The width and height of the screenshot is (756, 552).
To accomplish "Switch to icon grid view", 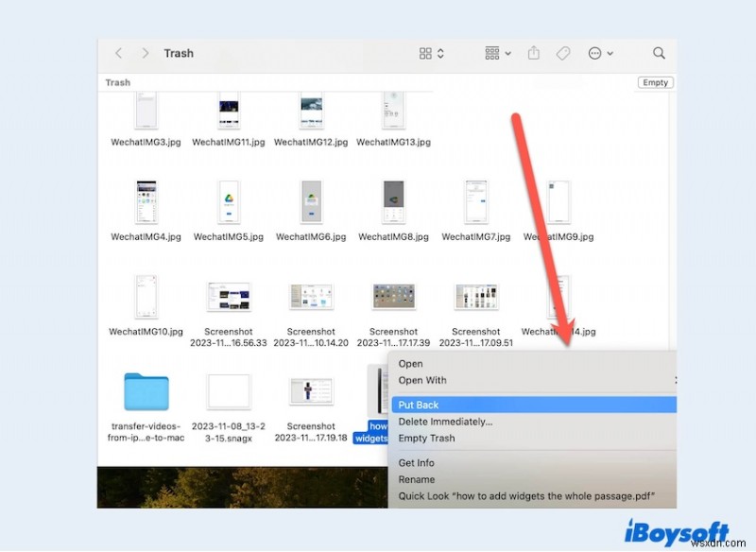I will pyautogui.click(x=425, y=53).
